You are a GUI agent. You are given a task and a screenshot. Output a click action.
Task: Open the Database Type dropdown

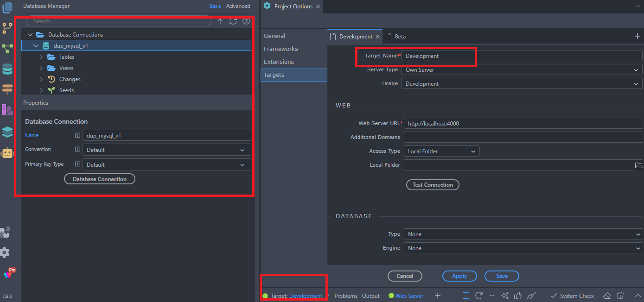click(523, 234)
